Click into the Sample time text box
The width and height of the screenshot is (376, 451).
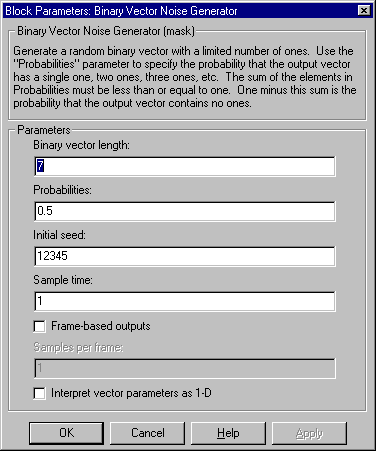(x=185, y=301)
